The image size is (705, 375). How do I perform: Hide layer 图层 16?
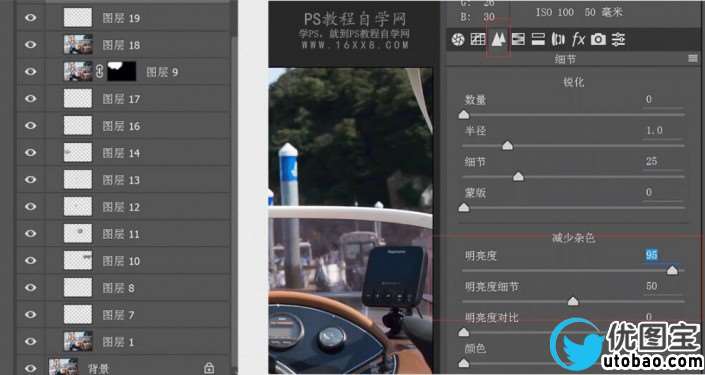pyautogui.click(x=30, y=125)
